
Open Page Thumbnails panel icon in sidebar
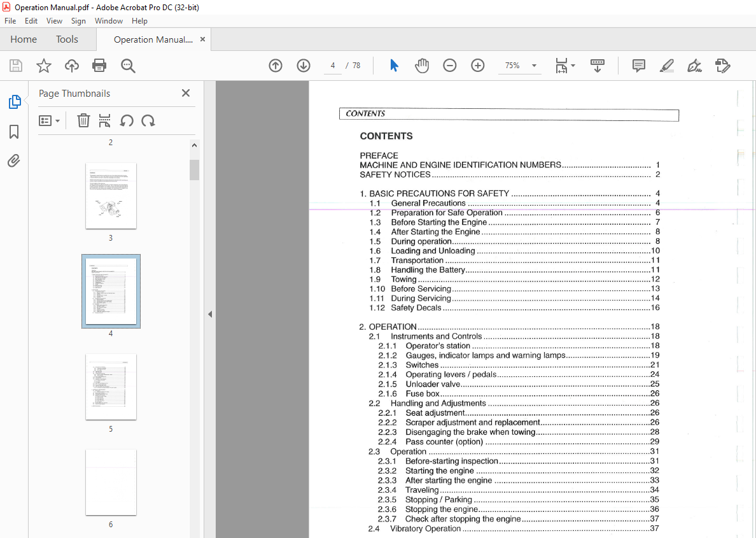[15, 102]
